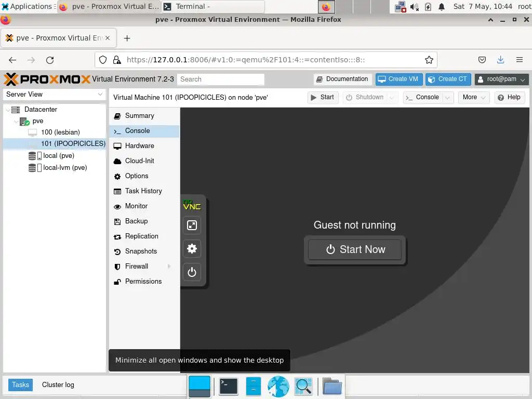
Task: Open the application finder magnifier icon
Action: pos(303,387)
